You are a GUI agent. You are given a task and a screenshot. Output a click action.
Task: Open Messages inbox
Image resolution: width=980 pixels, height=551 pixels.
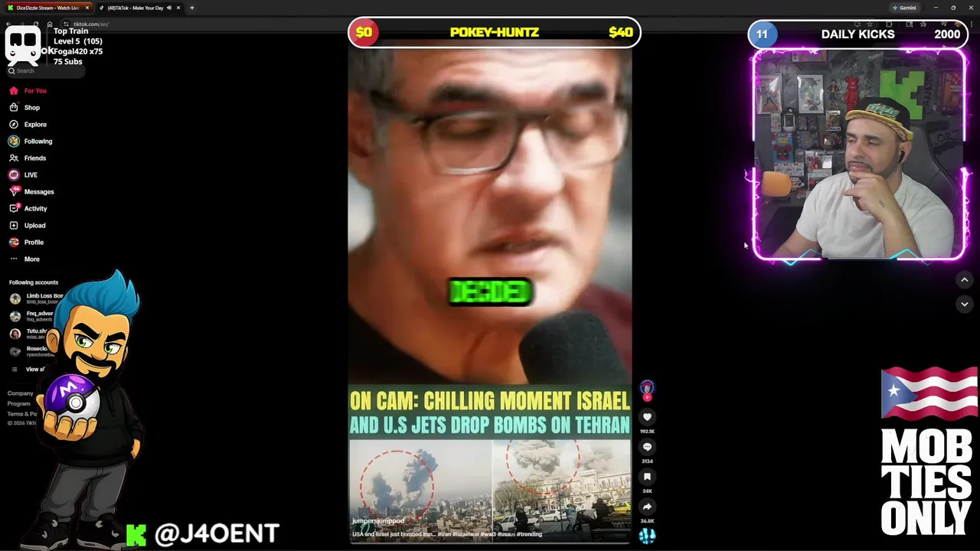coord(31,191)
